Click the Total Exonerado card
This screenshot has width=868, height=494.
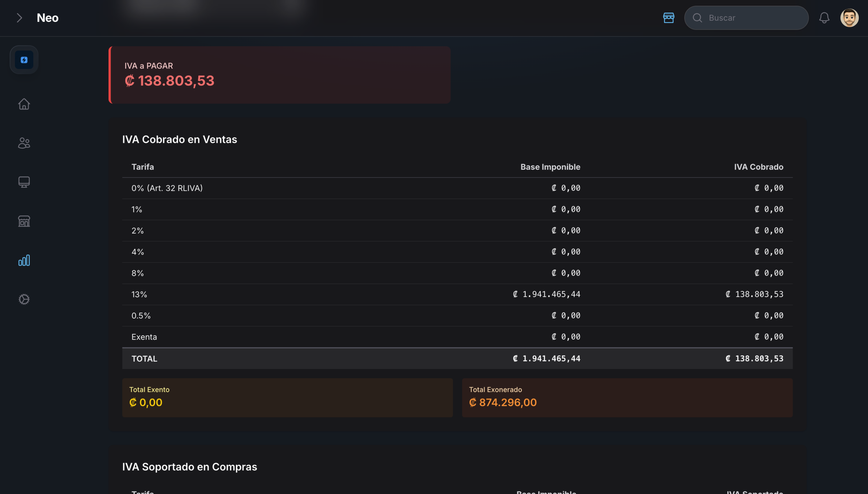(627, 397)
